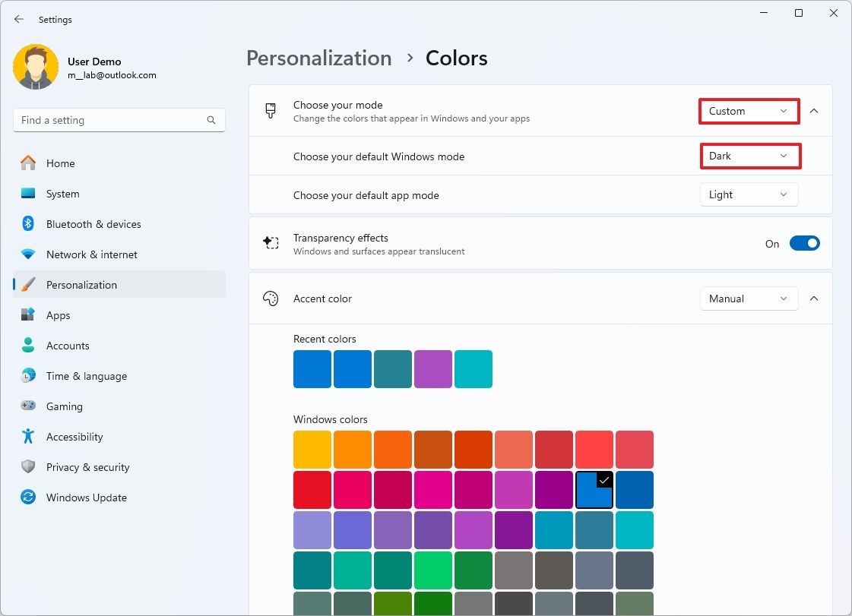Open the Choose your mode Custom dropdown
Viewport: 852px width, 616px height.
[749, 111]
